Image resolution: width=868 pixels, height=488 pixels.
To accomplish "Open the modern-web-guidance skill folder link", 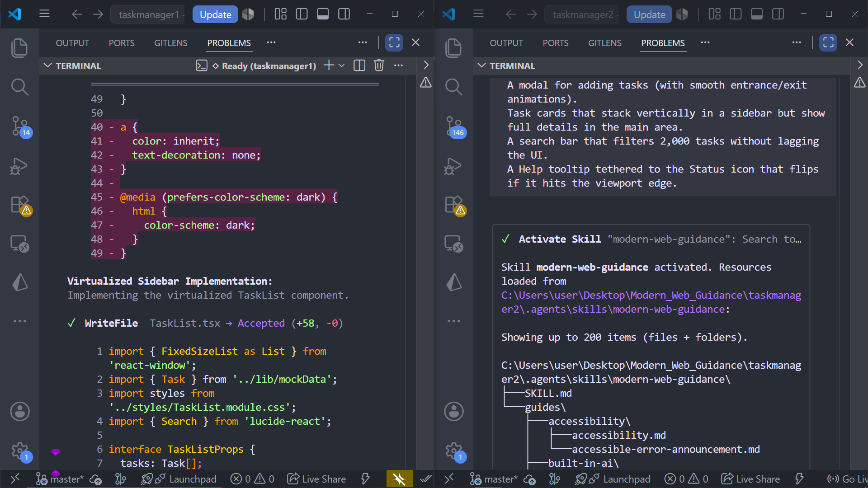I will [651, 302].
